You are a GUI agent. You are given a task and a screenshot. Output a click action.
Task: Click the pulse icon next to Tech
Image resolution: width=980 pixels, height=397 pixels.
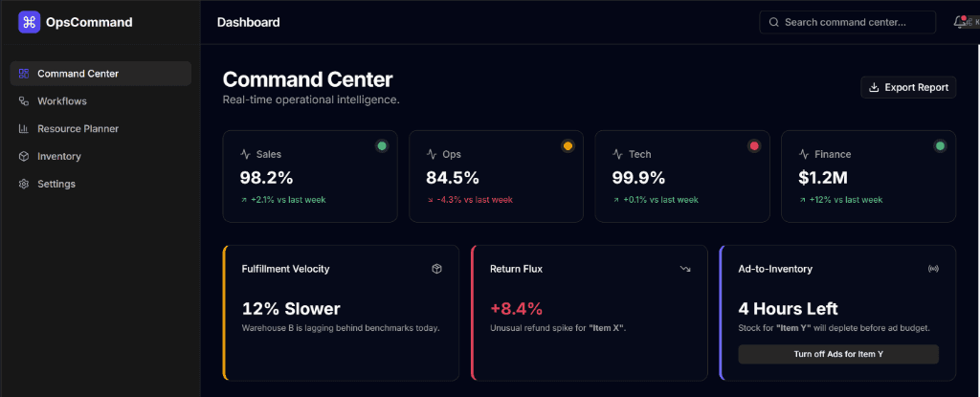coord(617,154)
